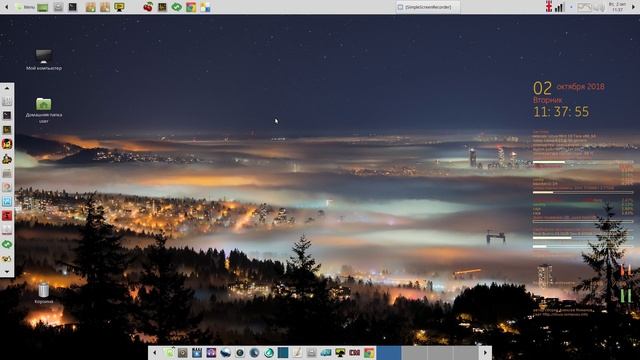Click the weekday label Вторник

548,100
